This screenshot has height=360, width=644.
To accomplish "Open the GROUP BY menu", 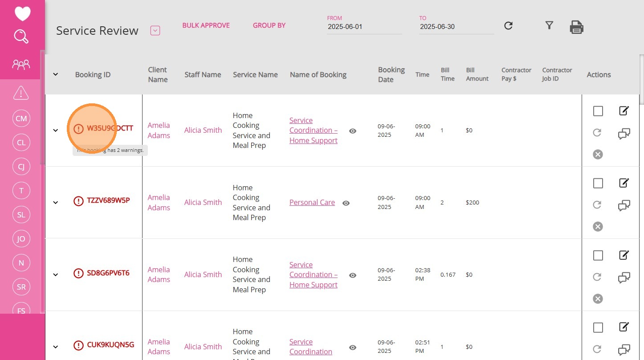I will (x=269, y=25).
